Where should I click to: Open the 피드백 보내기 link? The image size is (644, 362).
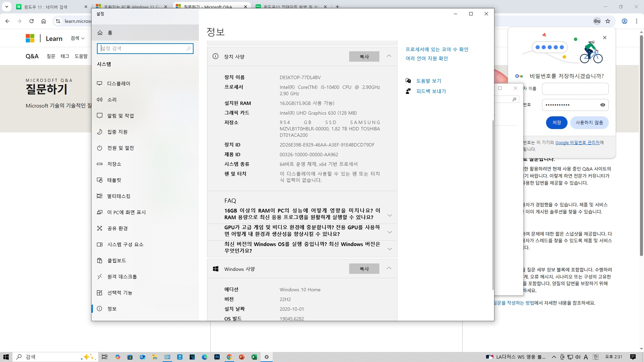[x=431, y=91]
